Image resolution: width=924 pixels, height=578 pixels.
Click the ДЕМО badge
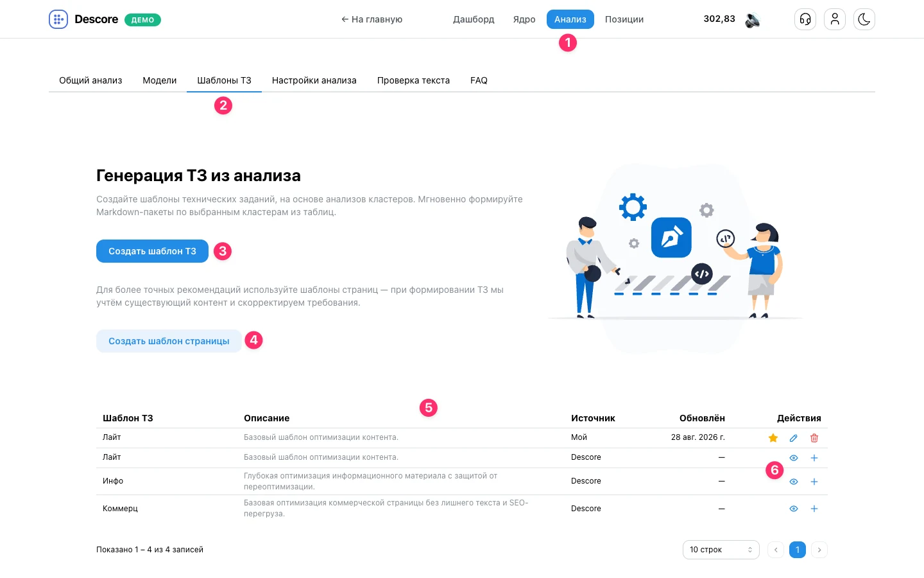(142, 20)
